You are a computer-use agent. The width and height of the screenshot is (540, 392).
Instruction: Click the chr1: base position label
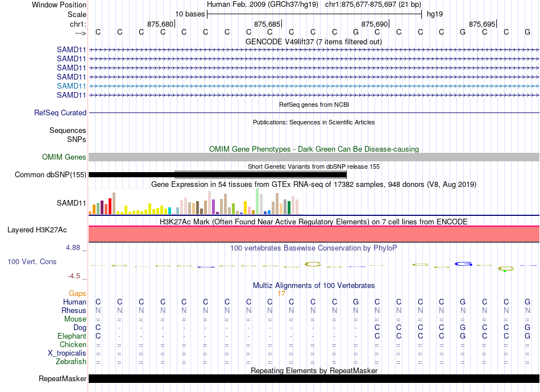tap(78, 24)
